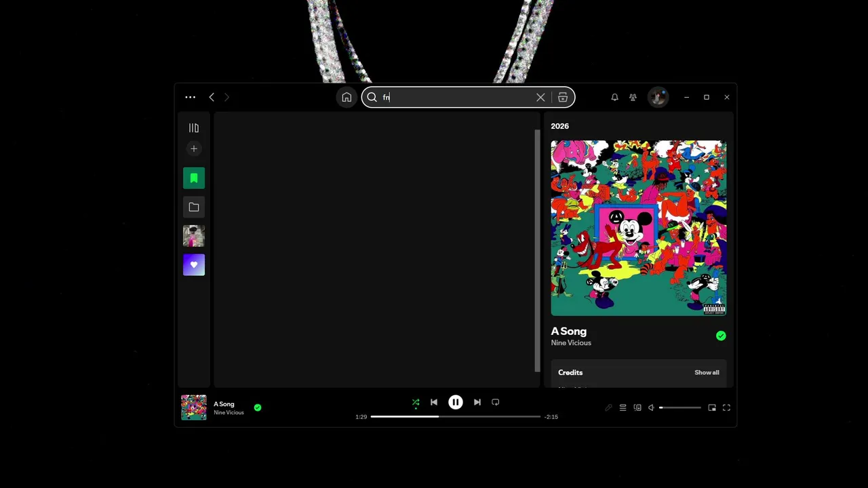Open Liked Songs heart playlist
Image resolution: width=868 pixels, height=488 pixels.
194,265
